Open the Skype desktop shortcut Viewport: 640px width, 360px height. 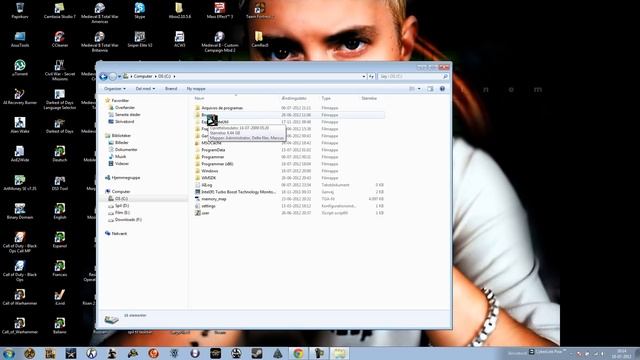tap(140, 11)
